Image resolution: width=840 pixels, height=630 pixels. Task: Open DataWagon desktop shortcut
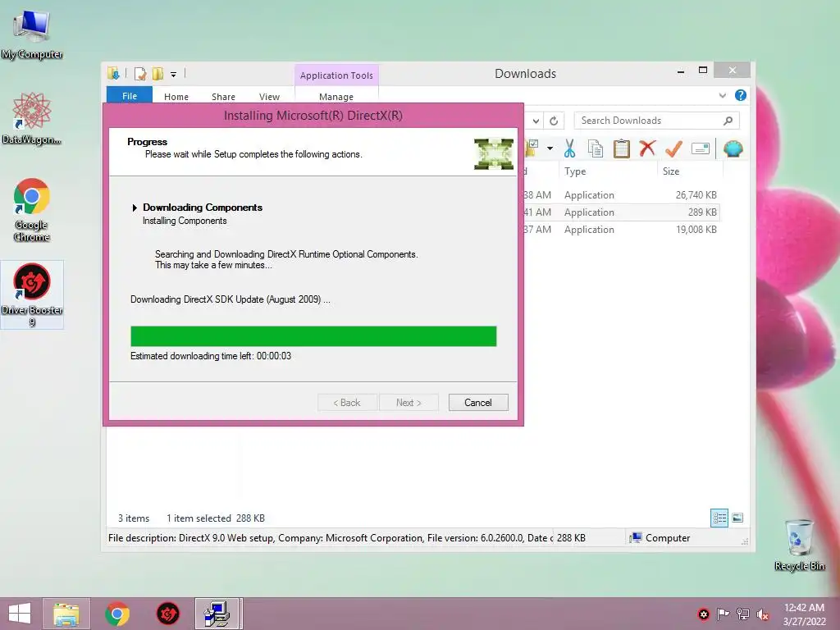32,119
